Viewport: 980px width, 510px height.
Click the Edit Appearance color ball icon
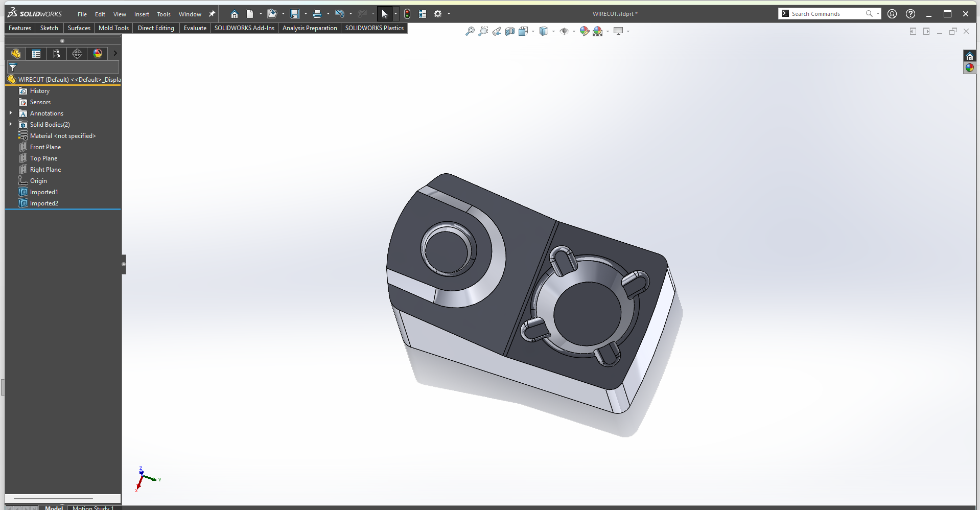pyautogui.click(x=584, y=32)
